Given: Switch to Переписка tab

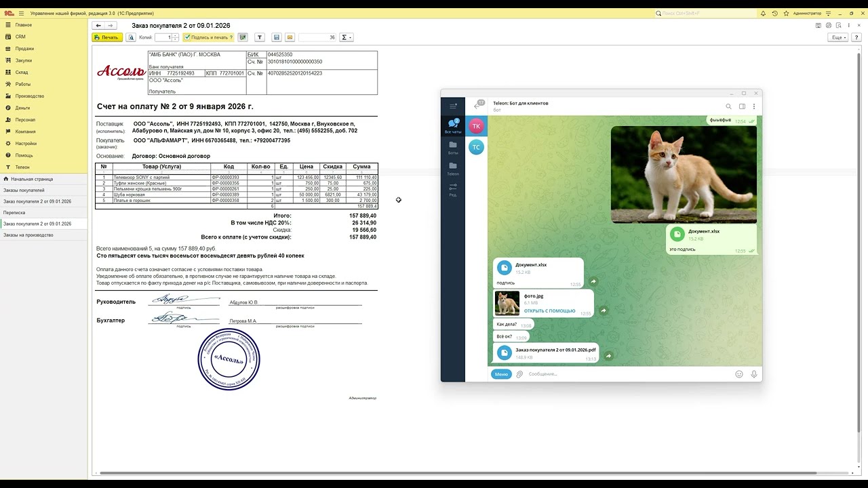Looking at the screenshot, I should (x=44, y=213).
